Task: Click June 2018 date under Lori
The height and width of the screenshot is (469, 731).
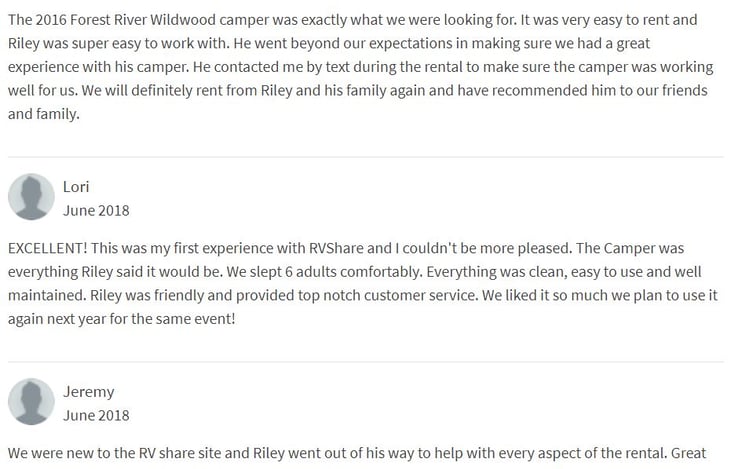Action: pyautogui.click(x=96, y=211)
